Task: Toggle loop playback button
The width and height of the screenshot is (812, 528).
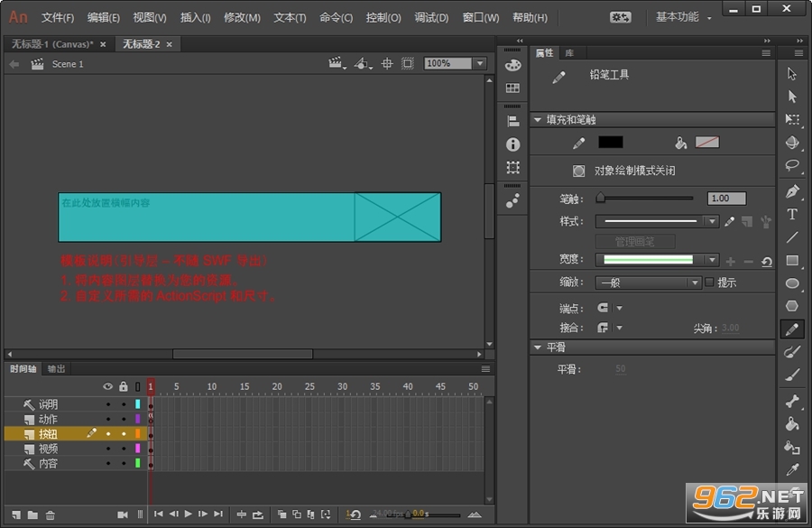Action: click(x=258, y=514)
